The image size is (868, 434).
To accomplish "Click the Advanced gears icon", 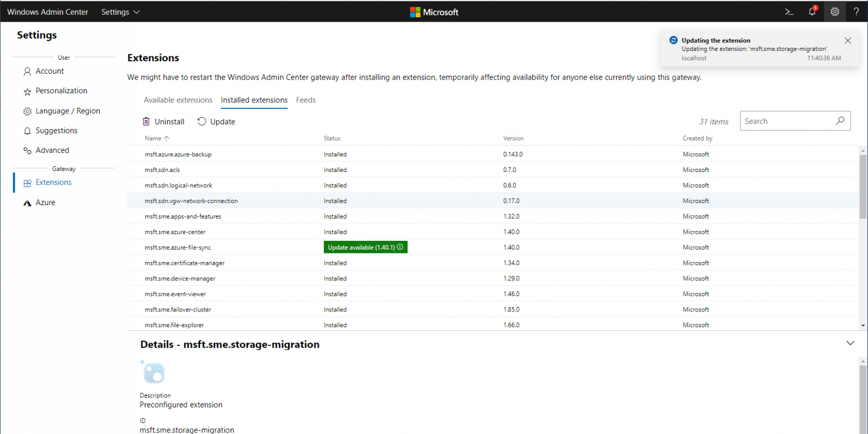I will coord(27,151).
